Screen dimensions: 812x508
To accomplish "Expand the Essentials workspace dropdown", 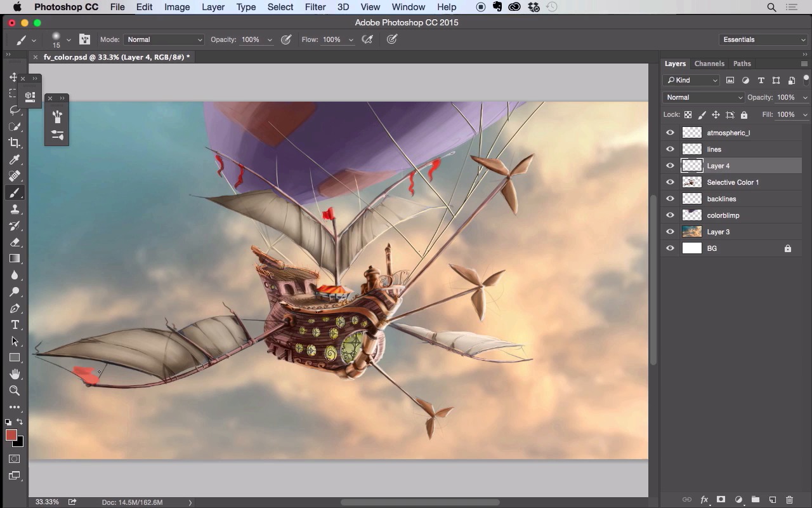I will click(763, 39).
